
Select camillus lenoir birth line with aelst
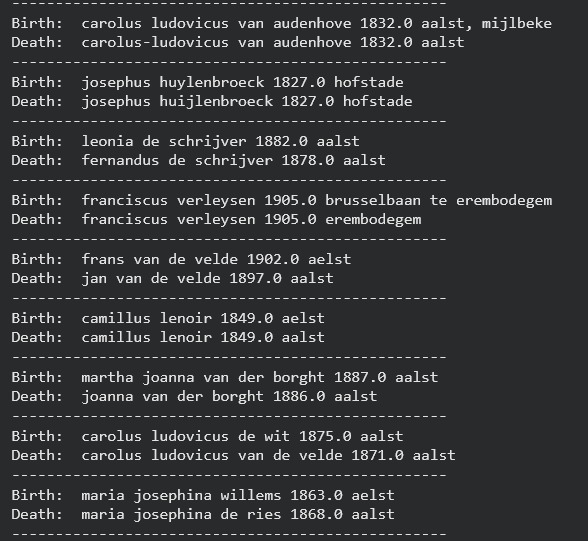(x=168, y=318)
